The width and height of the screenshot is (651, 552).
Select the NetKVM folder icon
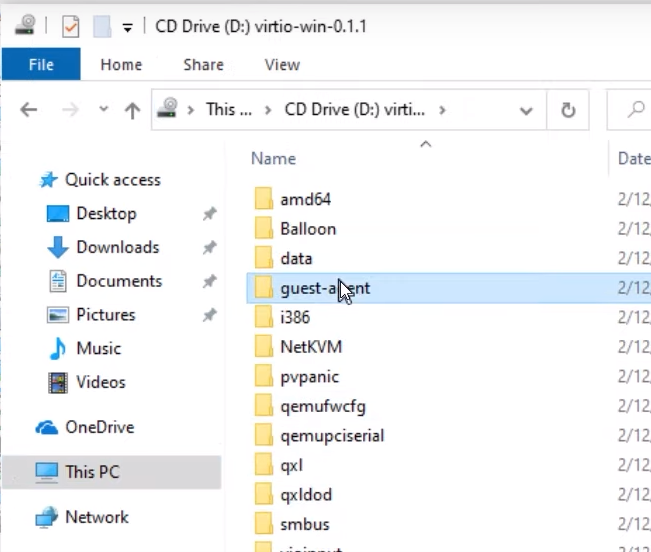click(264, 346)
